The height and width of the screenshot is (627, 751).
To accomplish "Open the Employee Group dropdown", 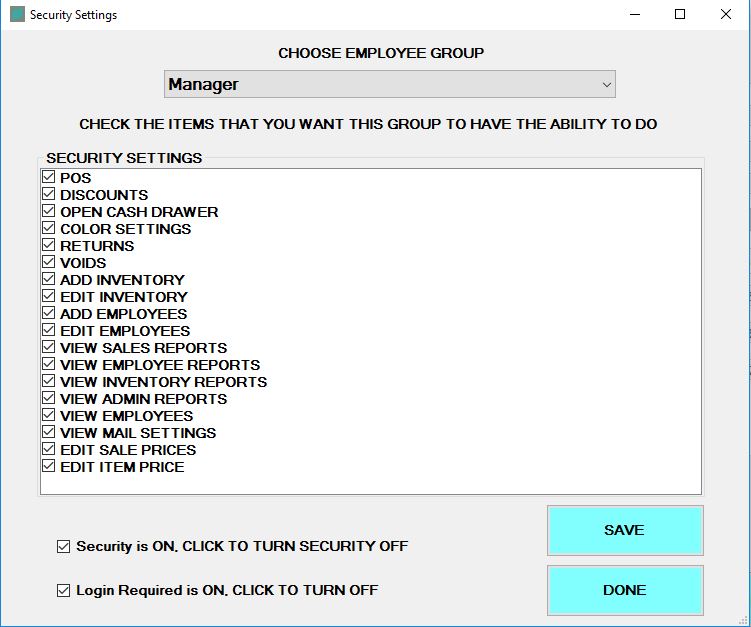I will point(389,85).
